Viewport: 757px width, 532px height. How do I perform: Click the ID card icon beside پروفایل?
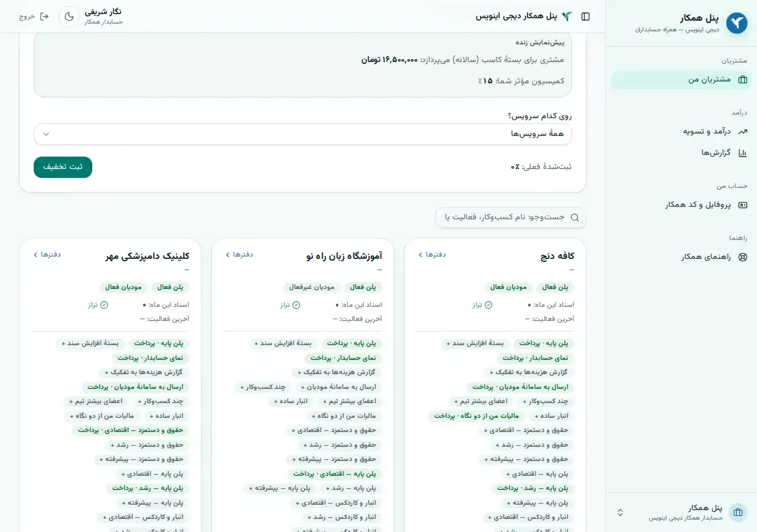[x=743, y=205]
